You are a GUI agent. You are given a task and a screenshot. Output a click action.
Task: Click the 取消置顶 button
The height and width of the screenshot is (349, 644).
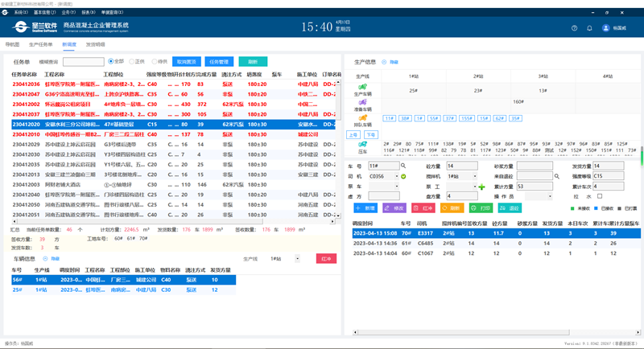click(186, 61)
